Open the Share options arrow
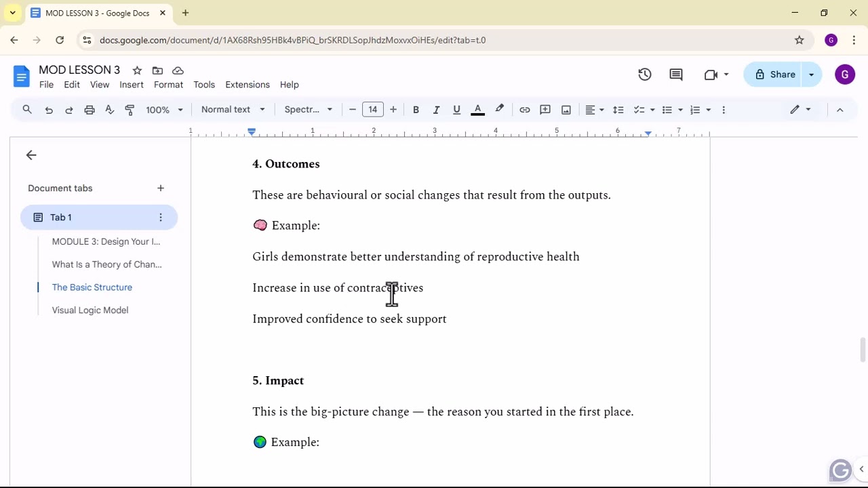This screenshot has width=868, height=488. pos(812,75)
